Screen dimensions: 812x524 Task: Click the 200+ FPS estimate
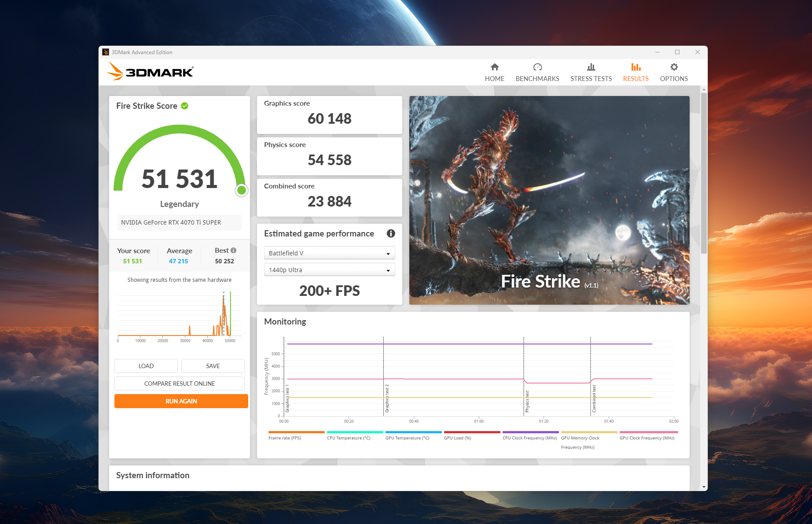(x=329, y=291)
